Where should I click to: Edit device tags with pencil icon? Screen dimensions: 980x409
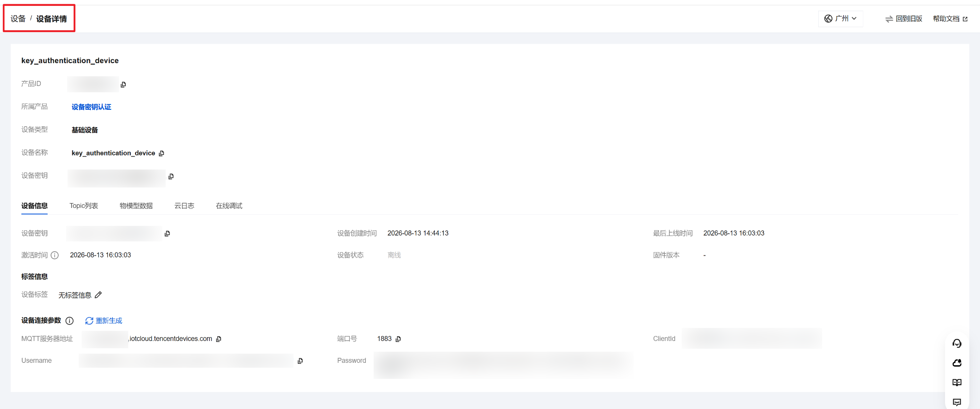click(x=98, y=295)
